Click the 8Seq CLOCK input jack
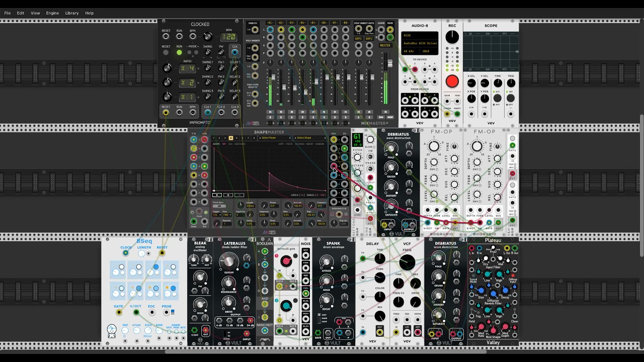This screenshot has height=362, width=644. (126, 253)
